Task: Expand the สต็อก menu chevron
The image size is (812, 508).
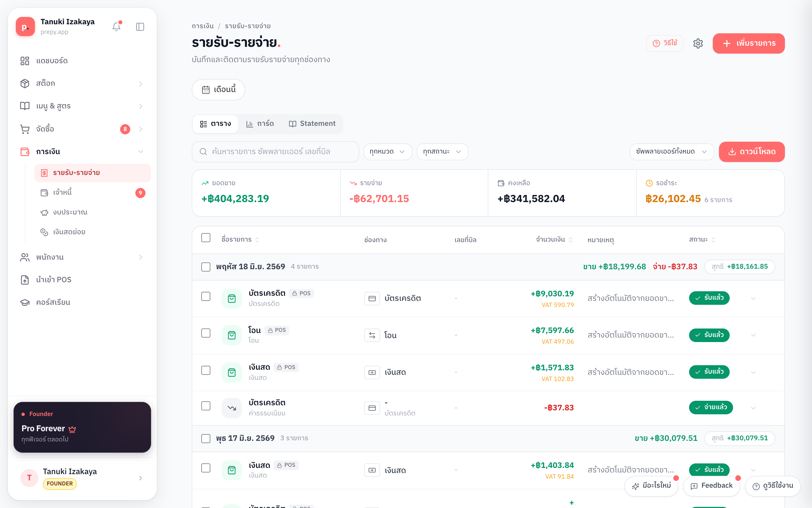Action: (141, 84)
